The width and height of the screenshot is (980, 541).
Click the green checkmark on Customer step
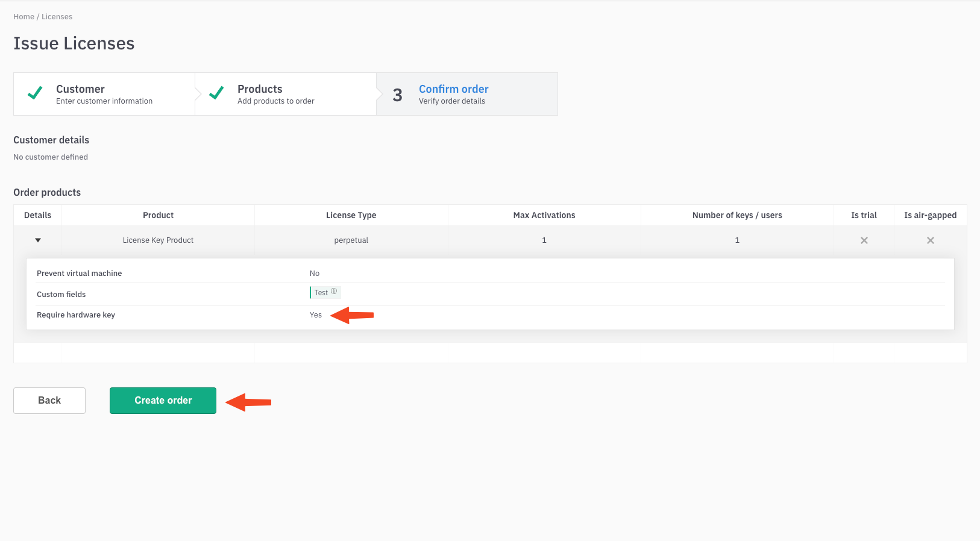tap(35, 93)
